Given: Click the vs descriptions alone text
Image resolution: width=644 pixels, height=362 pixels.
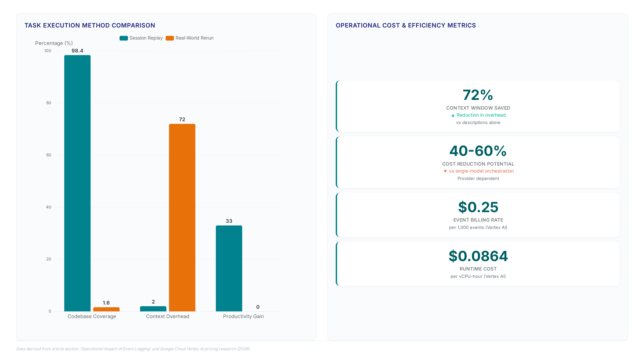Looking at the screenshot, I should coord(478,123).
